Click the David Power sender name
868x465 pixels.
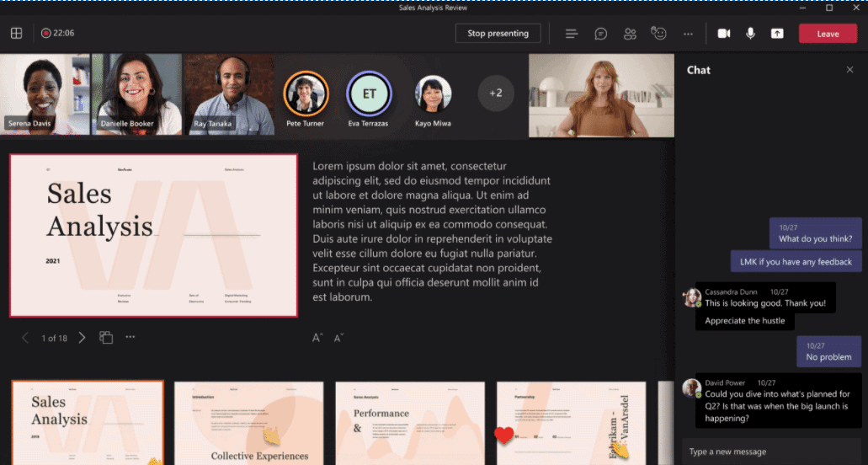[725, 382]
